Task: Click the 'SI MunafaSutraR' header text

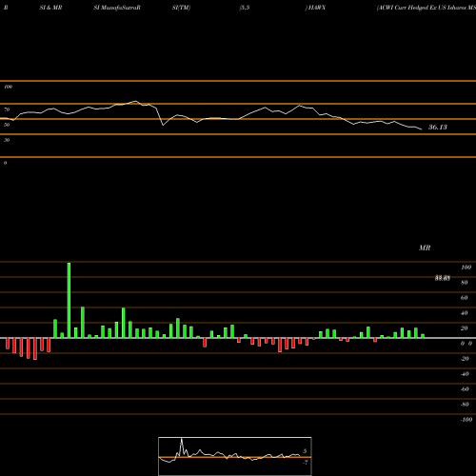Action: point(117,8)
